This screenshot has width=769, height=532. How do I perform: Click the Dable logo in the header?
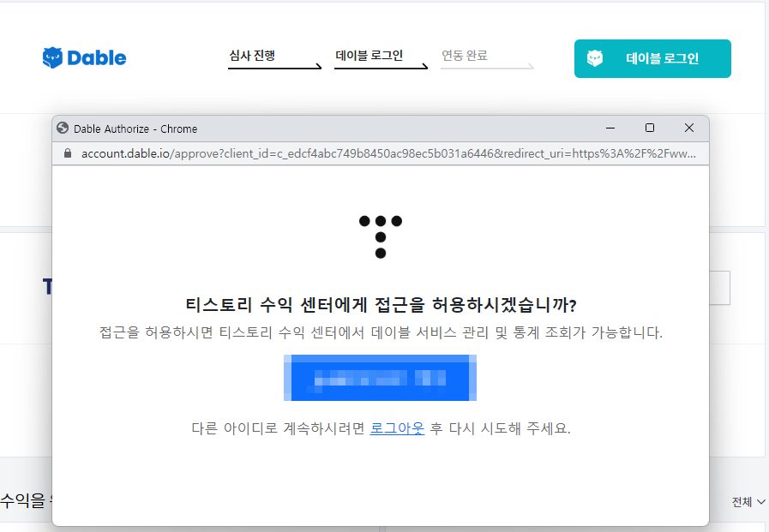coord(84,57)
